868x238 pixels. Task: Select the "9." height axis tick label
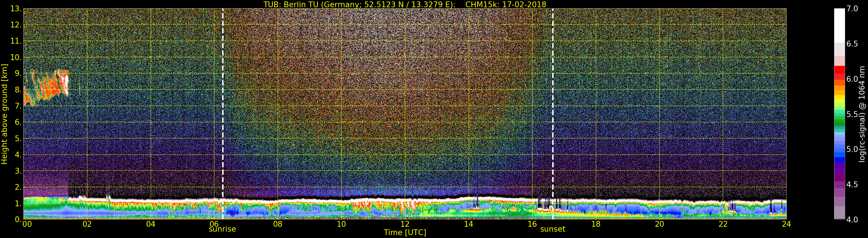click(18, 73)
